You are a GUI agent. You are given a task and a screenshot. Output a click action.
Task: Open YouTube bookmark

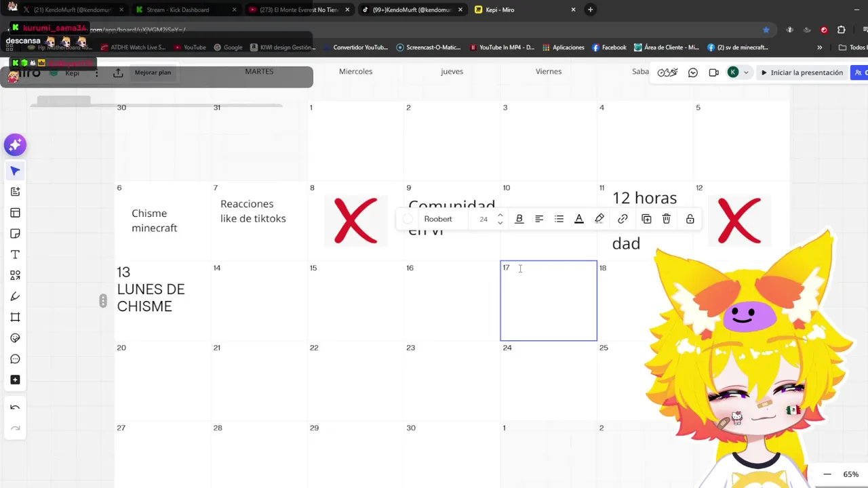(190, 47)
